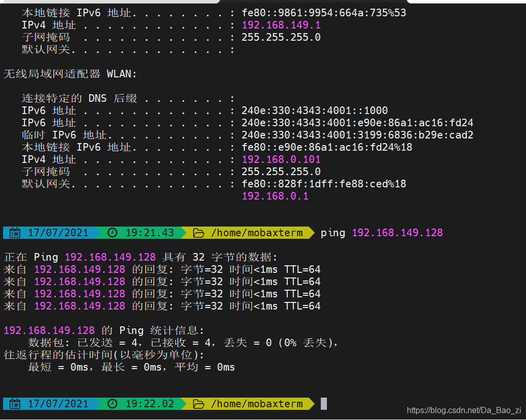
Task: Click the IPv6 address ending in ::1000
Action: [315, 110]
